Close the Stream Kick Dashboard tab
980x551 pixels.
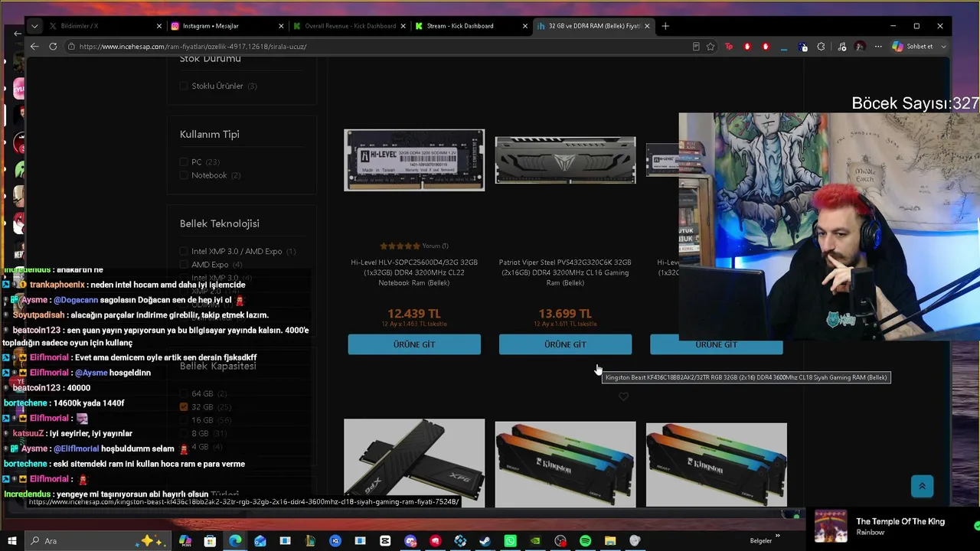tap(525, 26)
